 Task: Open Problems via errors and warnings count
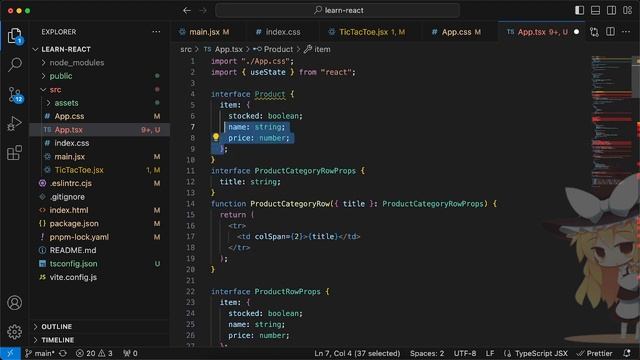coord(94,353)
